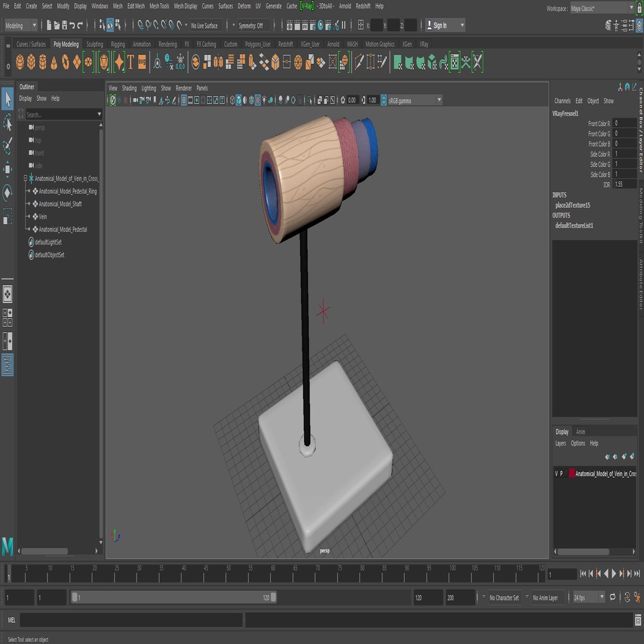Screen dimensions: 644x644
Task: Switch to four view layout
Action: (7, 317)
